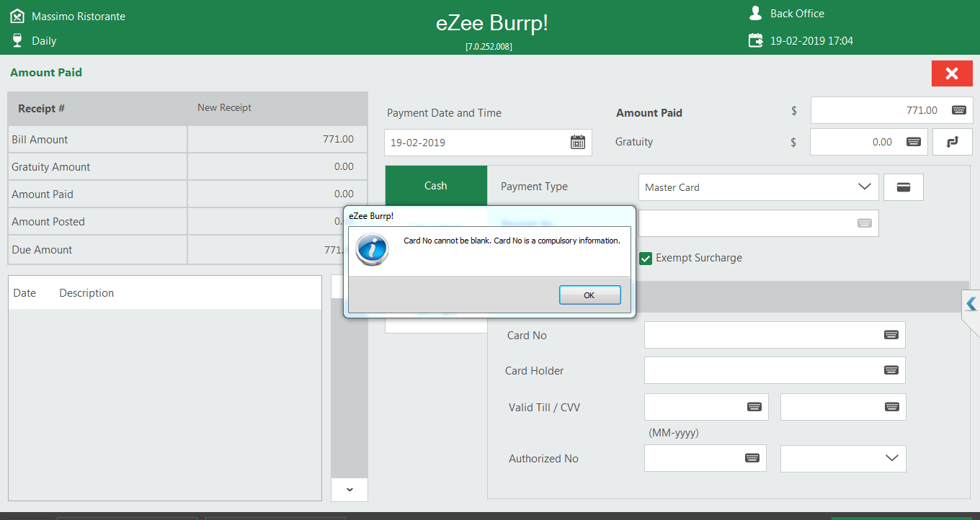The image size is (980, 520).
Task: Click the New Receipt label
Action: 225,107
